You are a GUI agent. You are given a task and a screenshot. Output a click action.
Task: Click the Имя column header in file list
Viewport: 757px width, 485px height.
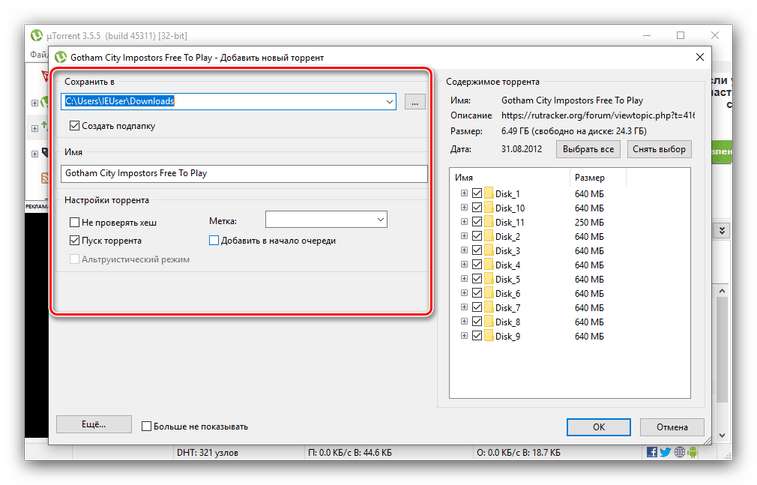pyautogui.click(x=505, y=177)
